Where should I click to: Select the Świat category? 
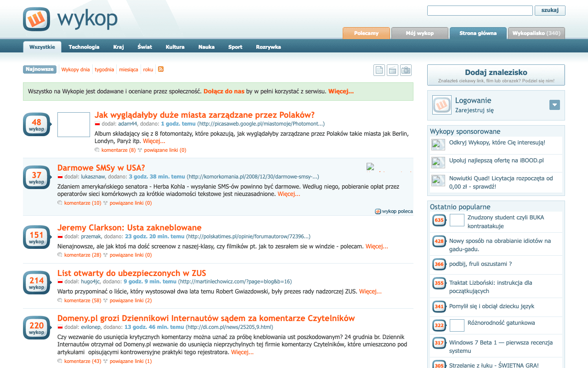145,47
